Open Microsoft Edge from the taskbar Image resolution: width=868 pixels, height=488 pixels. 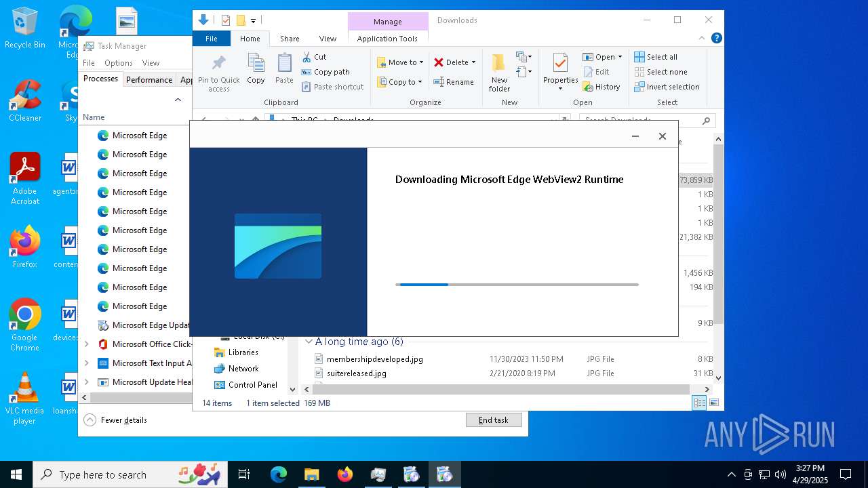pos(279,474)
